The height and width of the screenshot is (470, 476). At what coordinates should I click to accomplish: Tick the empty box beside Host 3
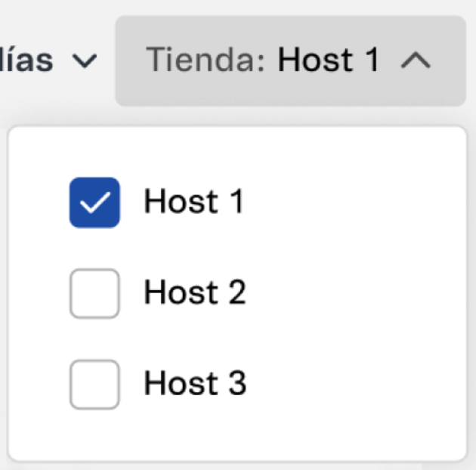[x=94, y=384]
